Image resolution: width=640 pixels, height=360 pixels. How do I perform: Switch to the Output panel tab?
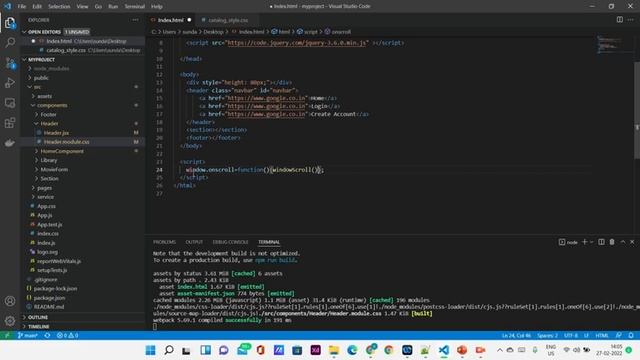[194, 242]
